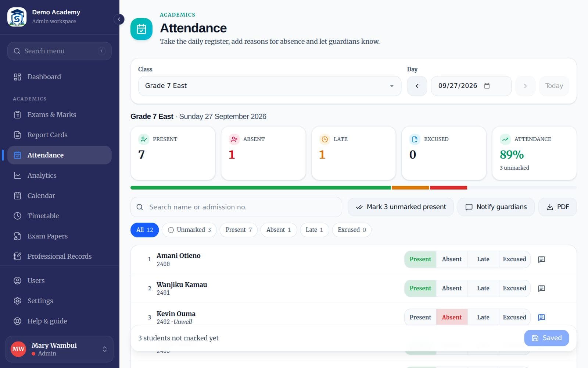This screenshot has height=368, width=588.
Task: Filter by the Late 1 tab
Action: (x=315, y=230)
